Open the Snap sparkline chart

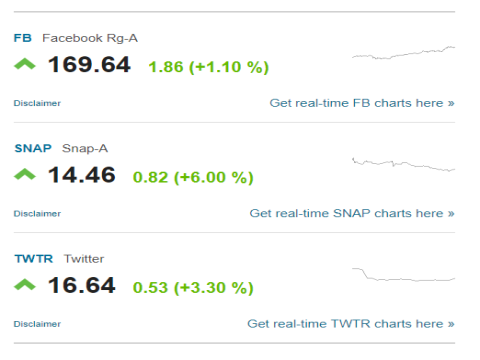point(403,164)
